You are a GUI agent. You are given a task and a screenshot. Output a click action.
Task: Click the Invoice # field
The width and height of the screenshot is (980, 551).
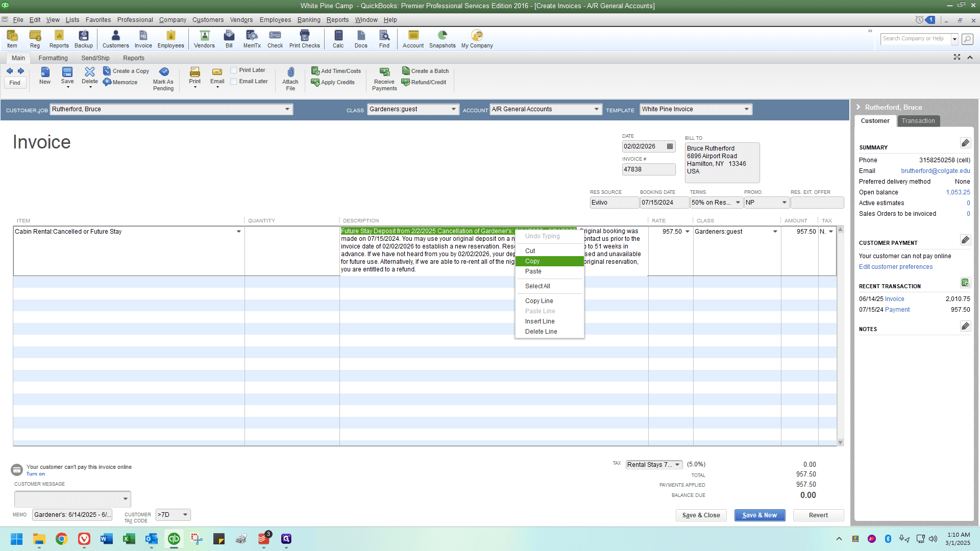click(648, 169)
